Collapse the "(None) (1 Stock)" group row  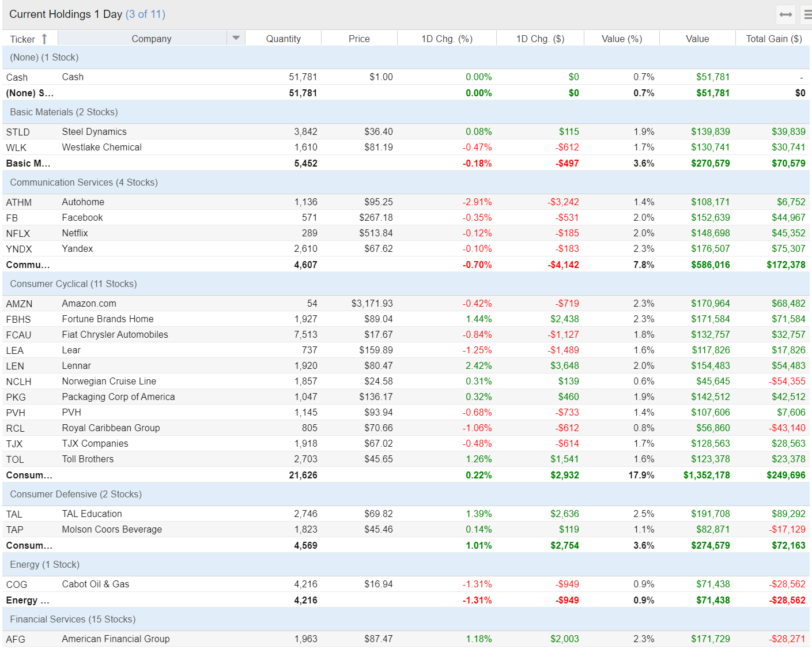tap(406, 57)
